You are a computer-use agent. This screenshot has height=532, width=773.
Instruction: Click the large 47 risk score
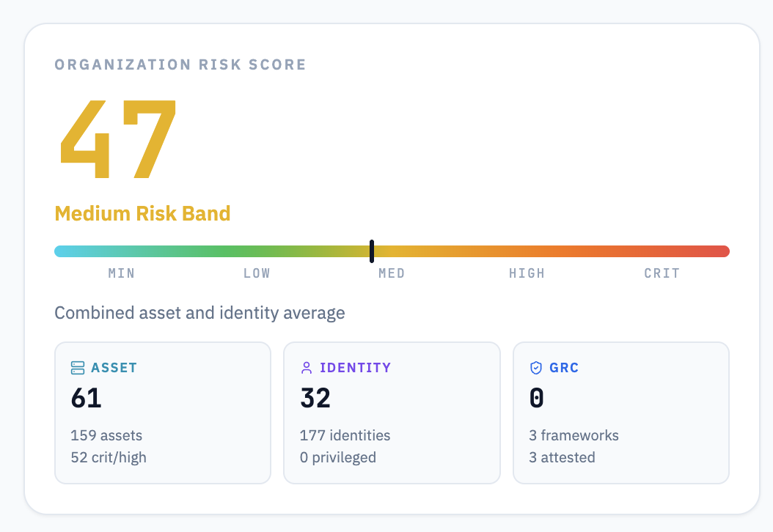pyautogui.click(x=118, y=139)
